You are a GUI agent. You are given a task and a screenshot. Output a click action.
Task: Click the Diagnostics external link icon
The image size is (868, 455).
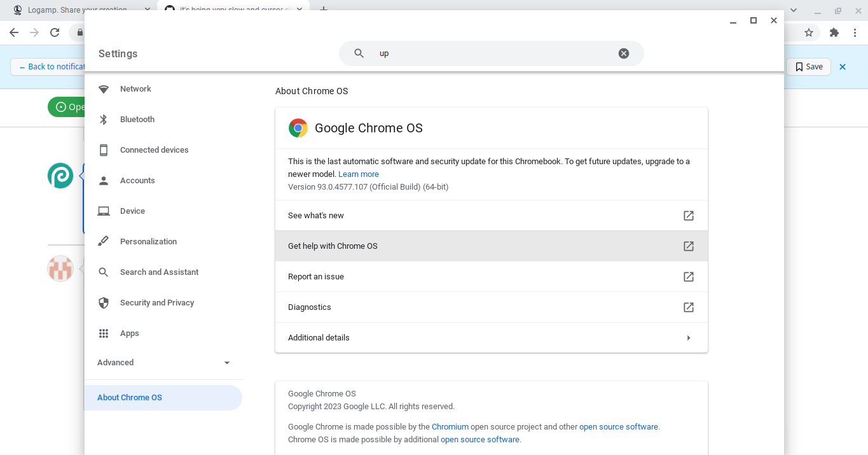tap(689, 307)
